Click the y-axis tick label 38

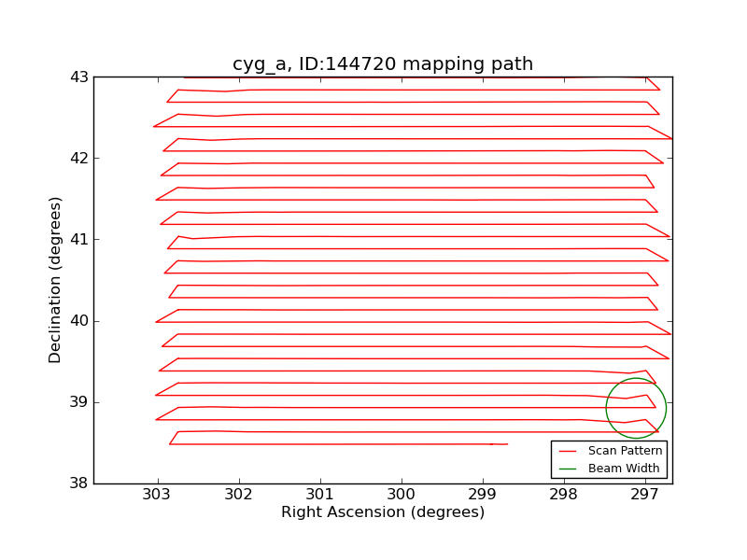pos(78,483)
